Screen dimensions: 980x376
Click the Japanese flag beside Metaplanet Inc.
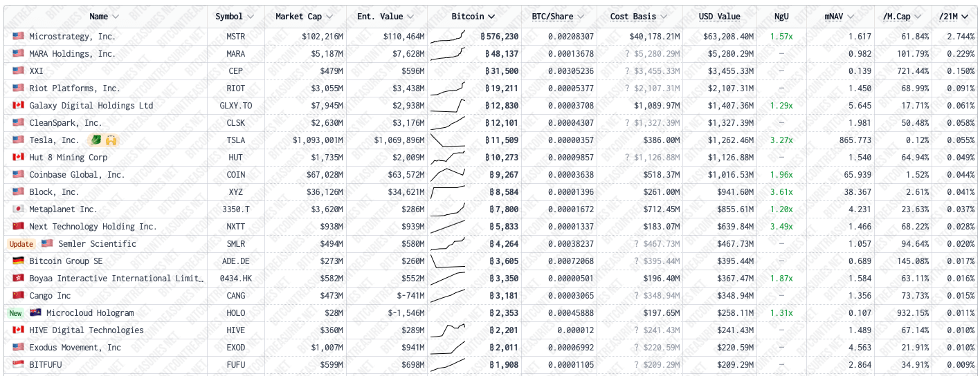click(x=18, y=209)
